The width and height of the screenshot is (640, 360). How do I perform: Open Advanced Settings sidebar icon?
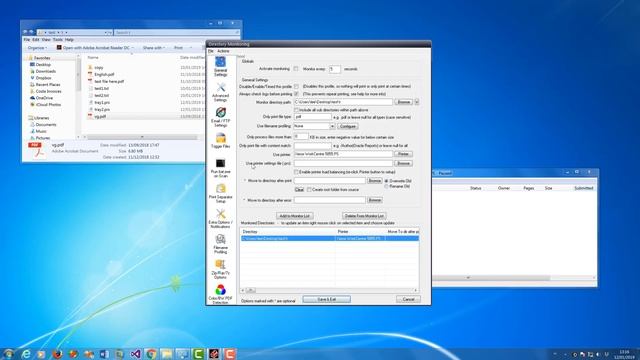click(220, 92)
